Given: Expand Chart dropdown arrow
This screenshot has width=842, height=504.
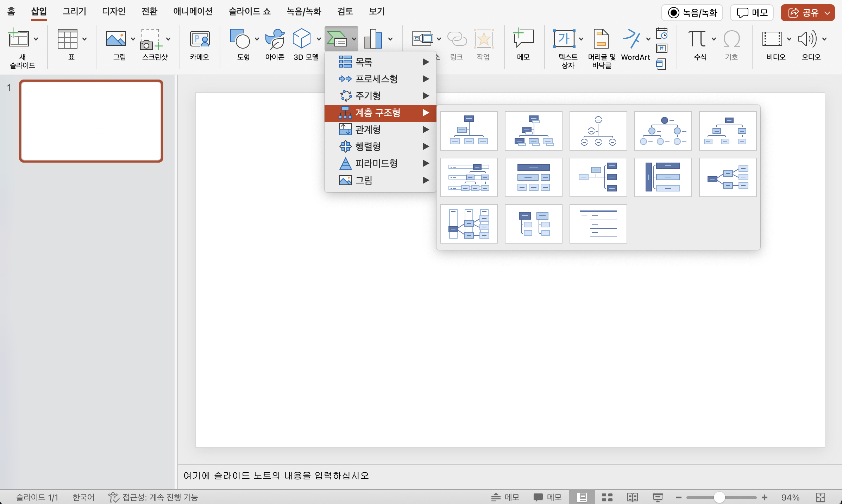Looking at the screenshot, I should (390, 39).
